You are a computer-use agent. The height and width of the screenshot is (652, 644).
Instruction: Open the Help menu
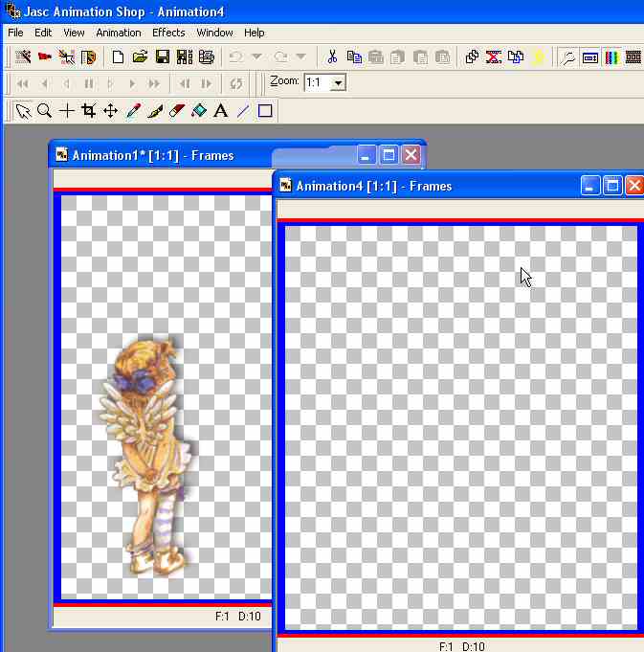[x=255, y=33]
